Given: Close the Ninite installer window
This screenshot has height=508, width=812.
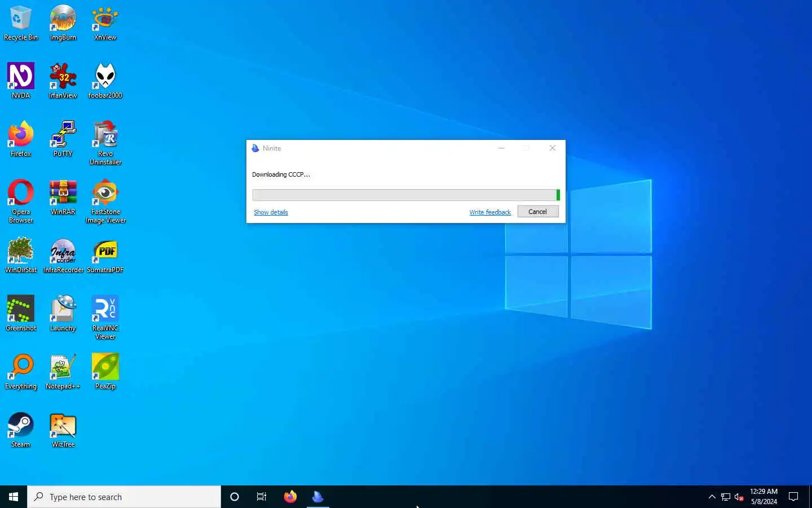Looking at the screenshot, I should tap(553, 148).
